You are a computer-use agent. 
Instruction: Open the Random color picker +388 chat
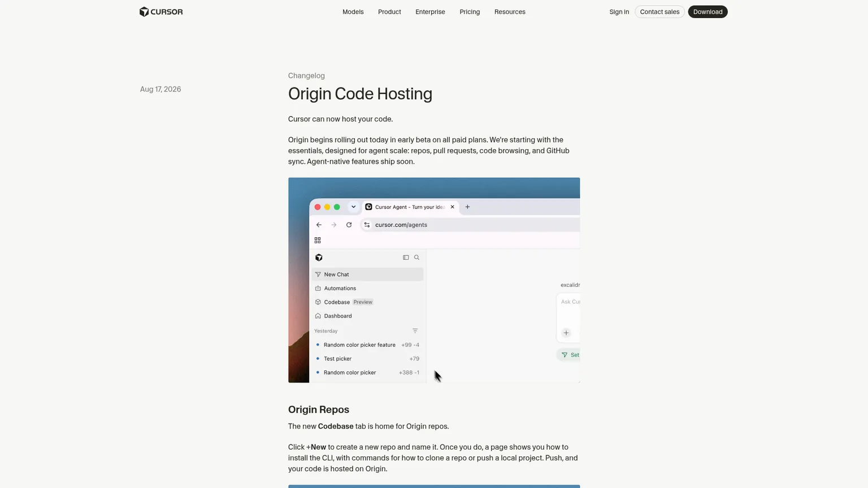367,372
